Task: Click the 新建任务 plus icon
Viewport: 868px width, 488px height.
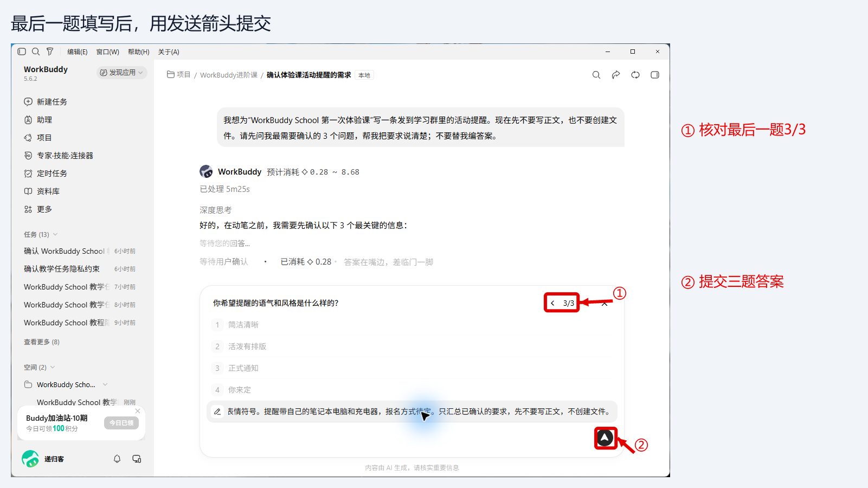Action: coord(28,102)
